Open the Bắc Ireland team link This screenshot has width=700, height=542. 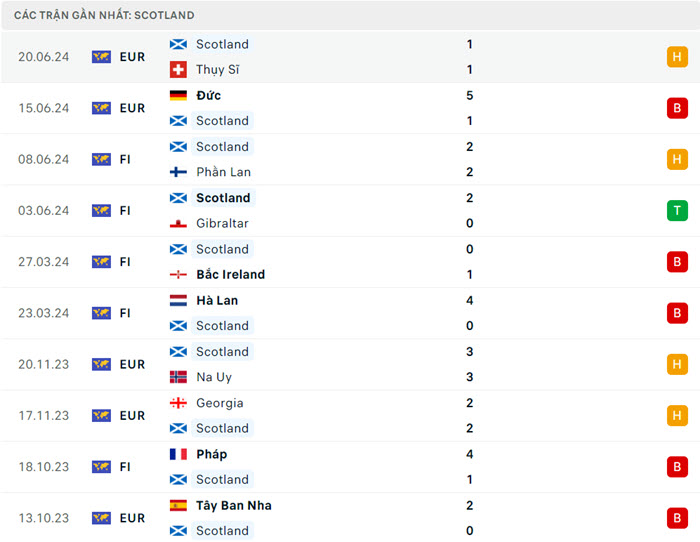click(x=230, y=275)
